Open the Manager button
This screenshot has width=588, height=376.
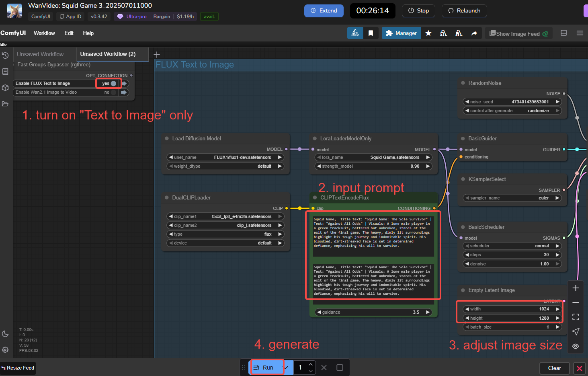401,33
